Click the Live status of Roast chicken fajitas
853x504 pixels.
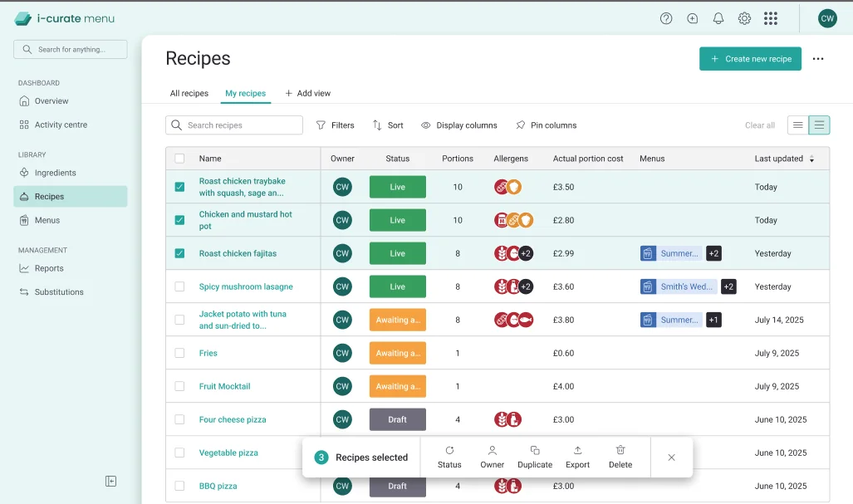coord(398,253)
